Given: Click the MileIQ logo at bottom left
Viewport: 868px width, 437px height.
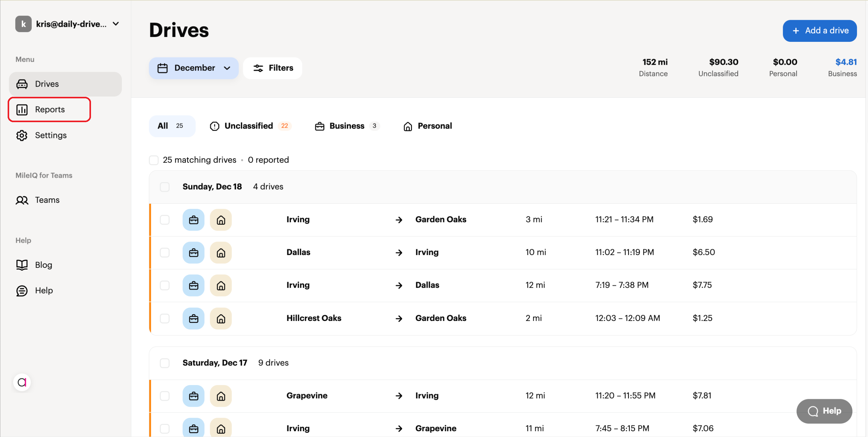Looking at the screenshot, I should (22, 382).
